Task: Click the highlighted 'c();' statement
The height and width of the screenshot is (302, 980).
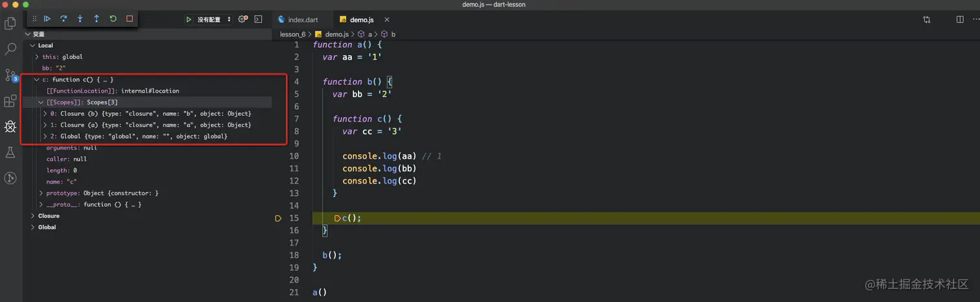Action: click(x=351, y=218)
